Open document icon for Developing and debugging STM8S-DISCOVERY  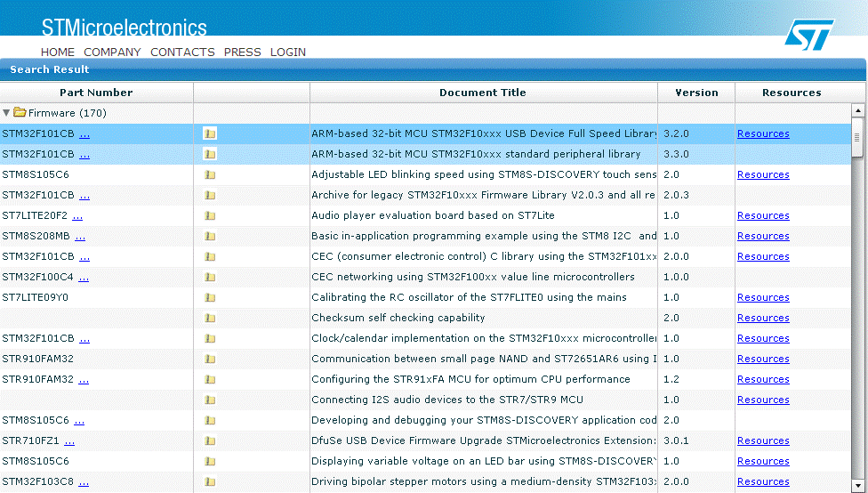coord(210,420)
